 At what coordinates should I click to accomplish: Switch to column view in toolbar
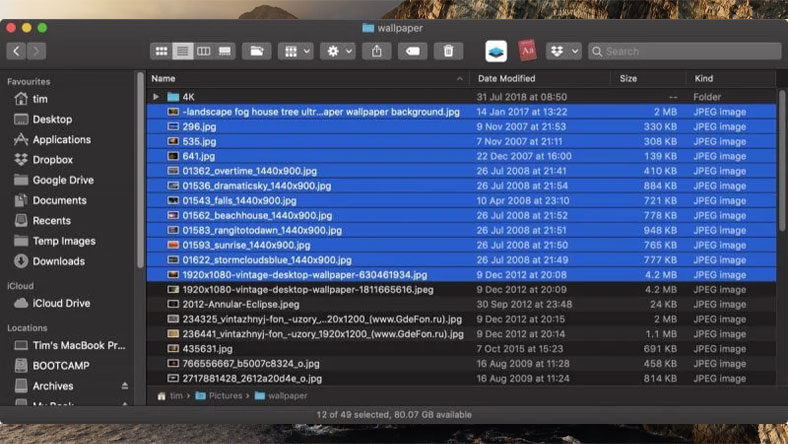coord(204,51)
